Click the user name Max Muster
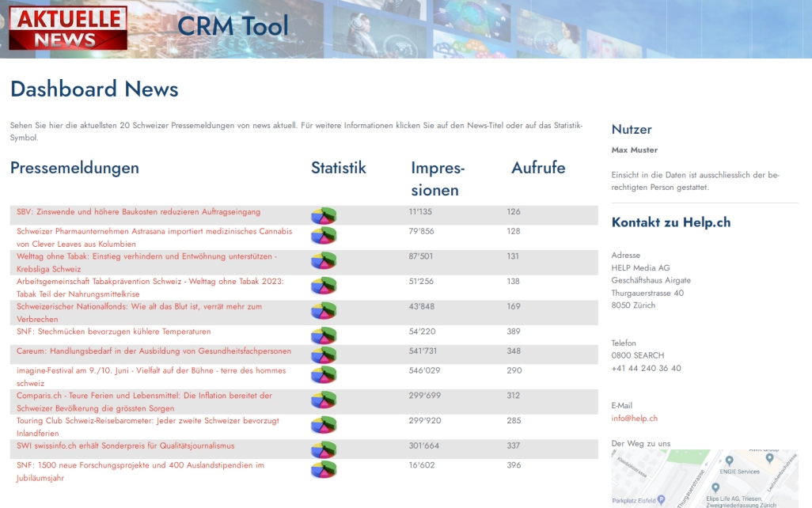Image resolution: width=812 pixels, height=508 pixels. (x=635, y=150)
